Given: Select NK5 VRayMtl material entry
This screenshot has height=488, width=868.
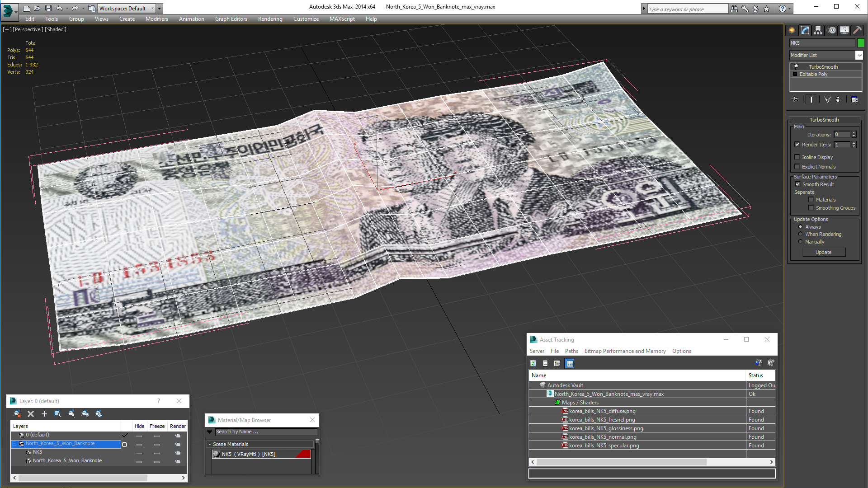Looking at the screenshot, I should pyautogui.click(x=261, y=454).
